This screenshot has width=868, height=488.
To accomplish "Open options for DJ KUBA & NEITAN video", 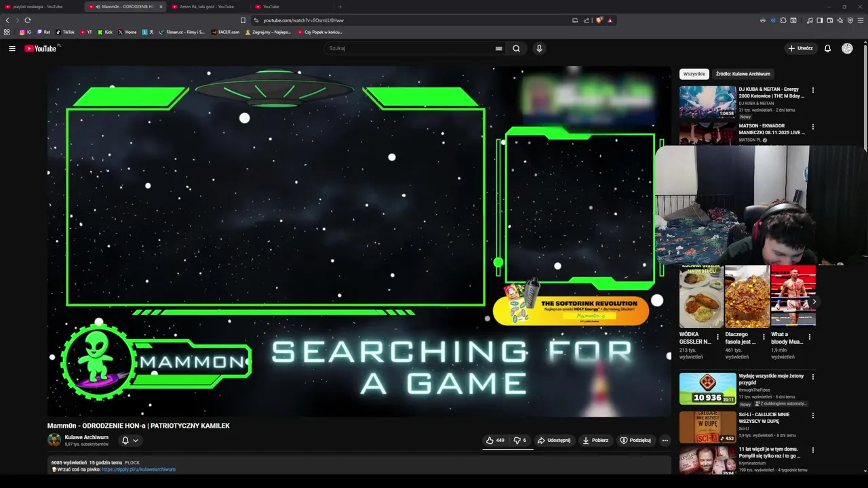I will coord(813,89).
